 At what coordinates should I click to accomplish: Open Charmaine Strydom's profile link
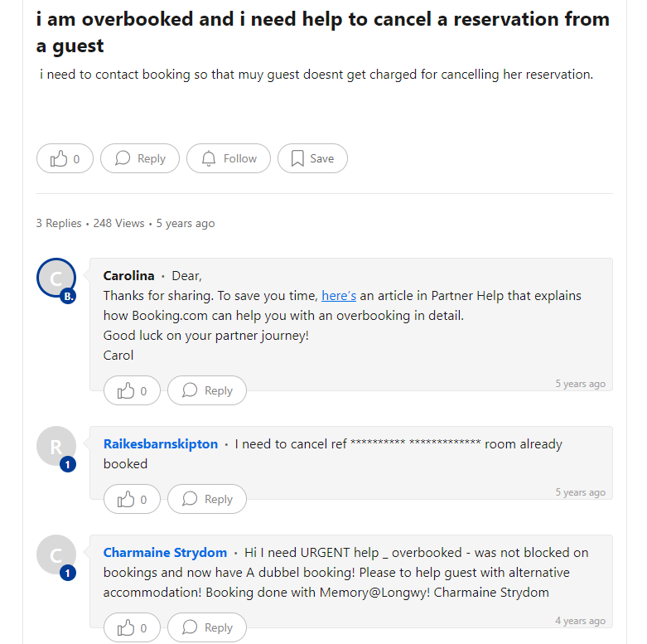165,552
